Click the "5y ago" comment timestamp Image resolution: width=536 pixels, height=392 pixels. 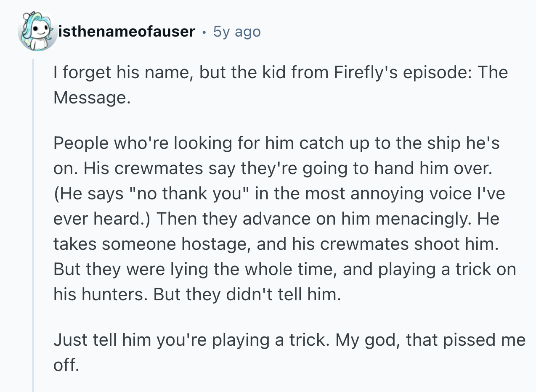237,32
